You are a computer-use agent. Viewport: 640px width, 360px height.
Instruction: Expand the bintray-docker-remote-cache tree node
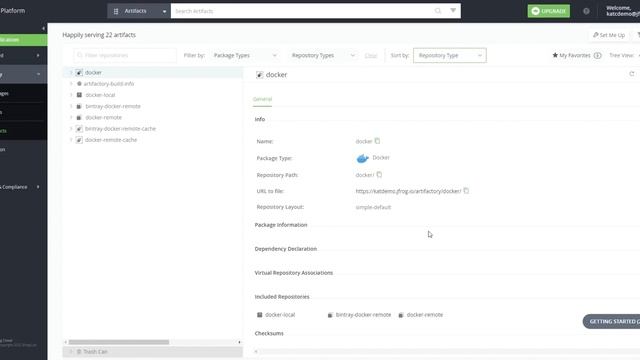coord(71,129)
